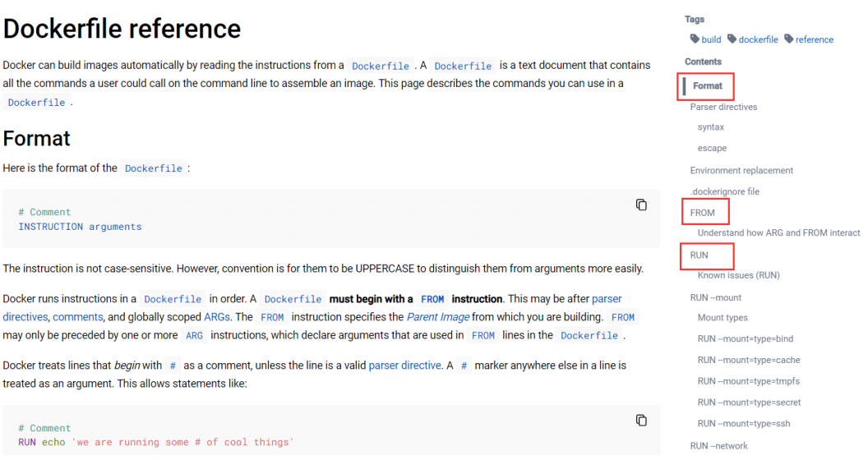Click the ARG inline code
868x460 pixels.
click(194, 336)
